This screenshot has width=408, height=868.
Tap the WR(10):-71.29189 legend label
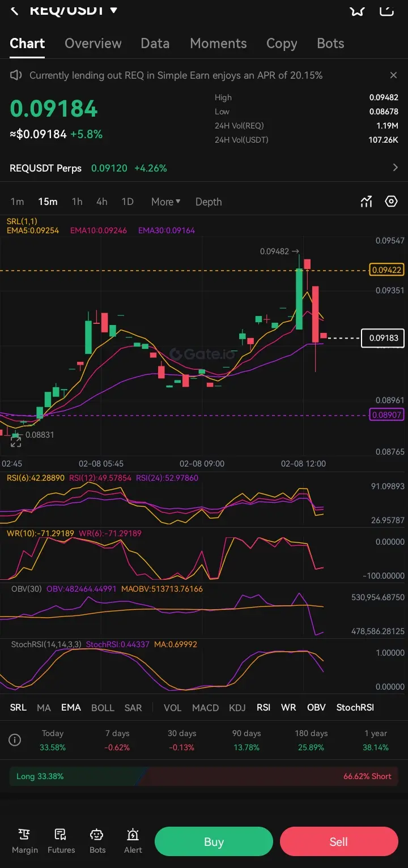(x=41, y=533)
